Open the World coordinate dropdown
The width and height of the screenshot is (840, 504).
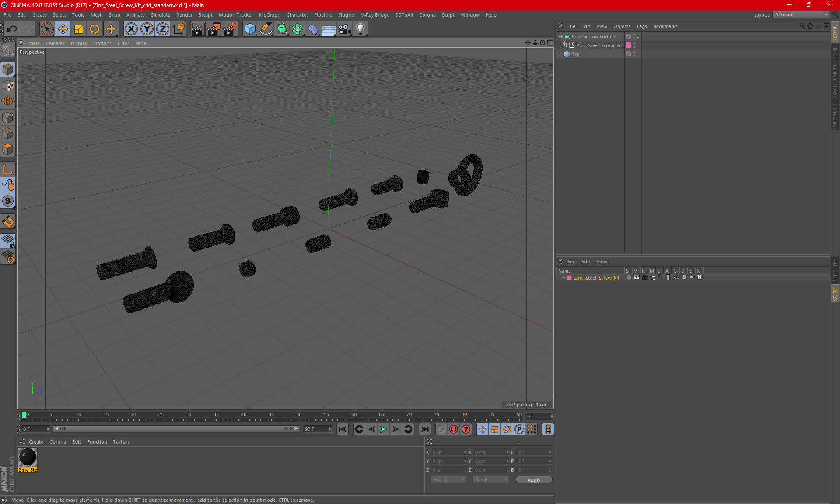pyautogui.click(x=448, y=479)
